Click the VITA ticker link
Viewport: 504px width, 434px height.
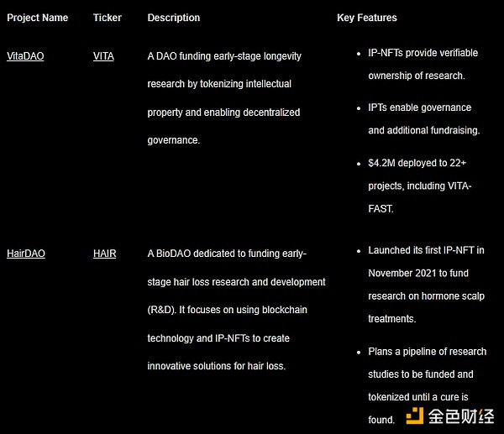[x=103, y=56]
